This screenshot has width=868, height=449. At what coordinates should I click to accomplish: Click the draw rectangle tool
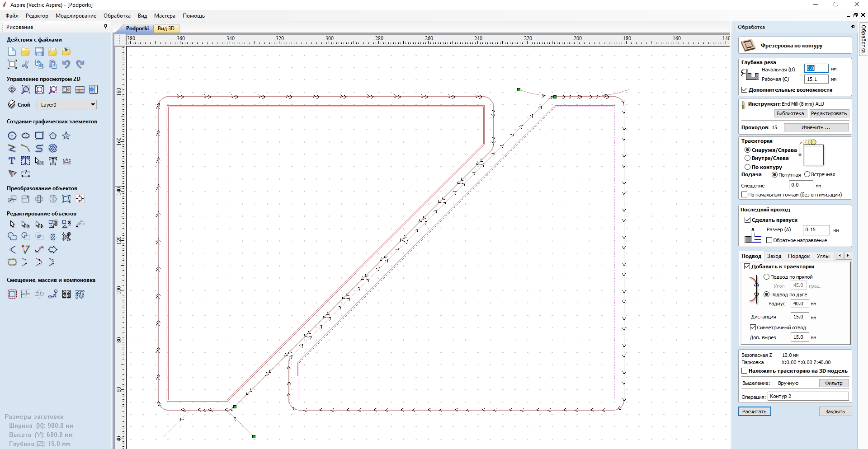pos(39,136)
